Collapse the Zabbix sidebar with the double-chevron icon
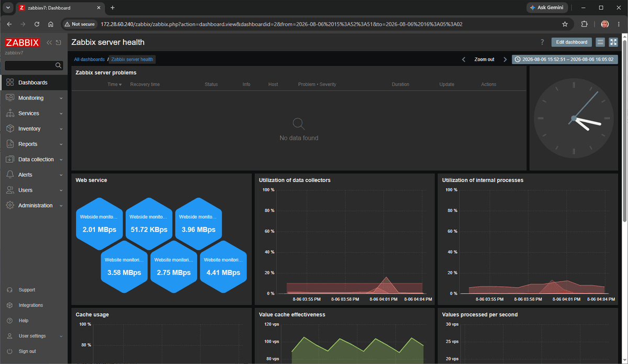 [x=49, y=42]
